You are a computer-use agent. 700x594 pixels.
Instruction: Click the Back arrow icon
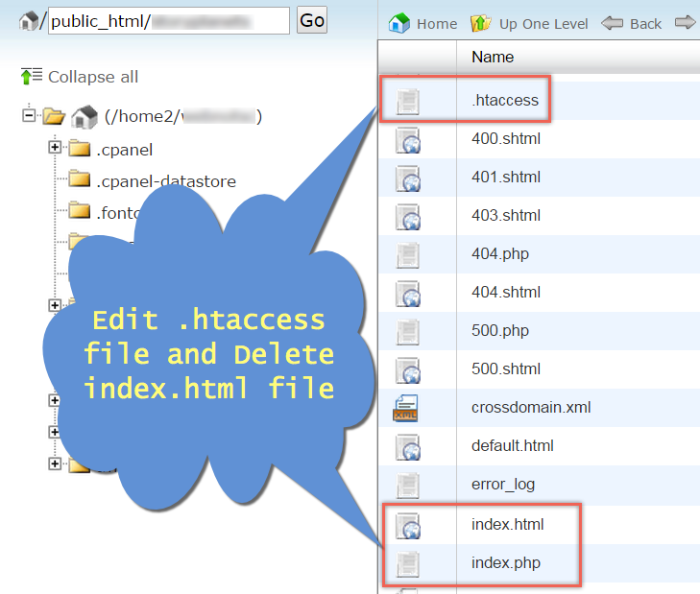pyautogui.click(x=612, y=23)
